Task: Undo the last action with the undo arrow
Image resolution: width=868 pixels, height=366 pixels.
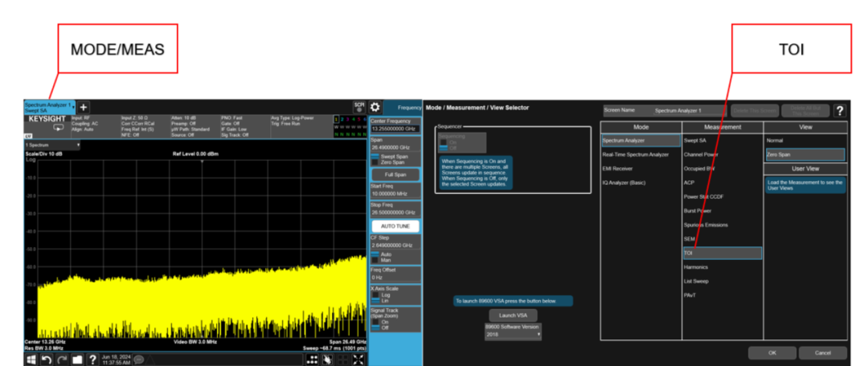Action: point(47,360)
